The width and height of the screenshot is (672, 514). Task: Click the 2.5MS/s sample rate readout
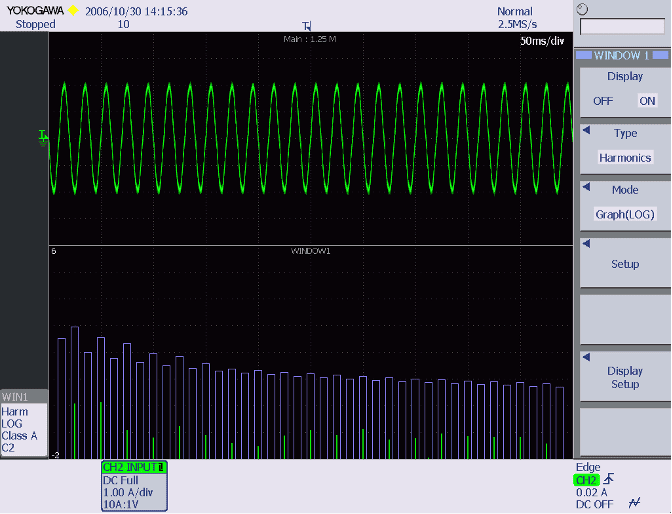(x=519, y=24)
